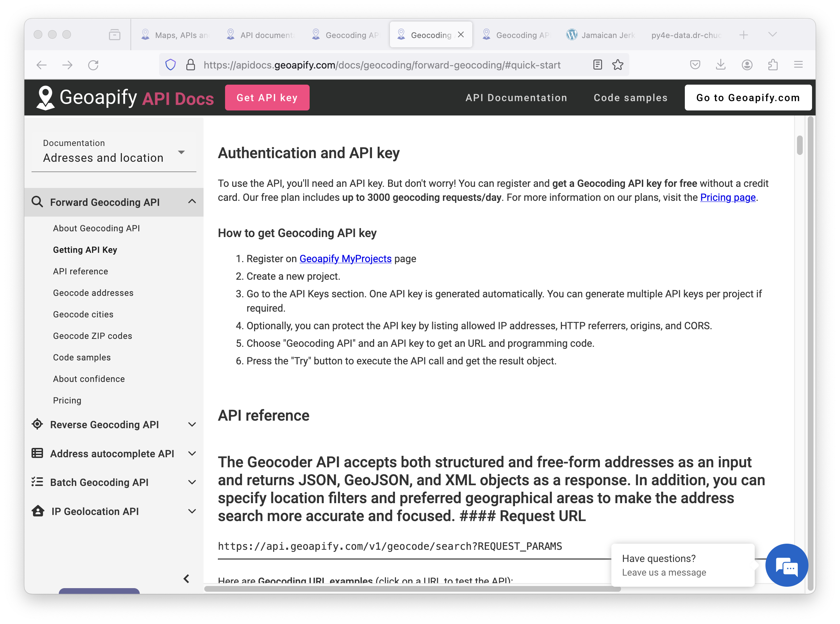Click the Address autocomplete list icon

[x=37, y=453]
